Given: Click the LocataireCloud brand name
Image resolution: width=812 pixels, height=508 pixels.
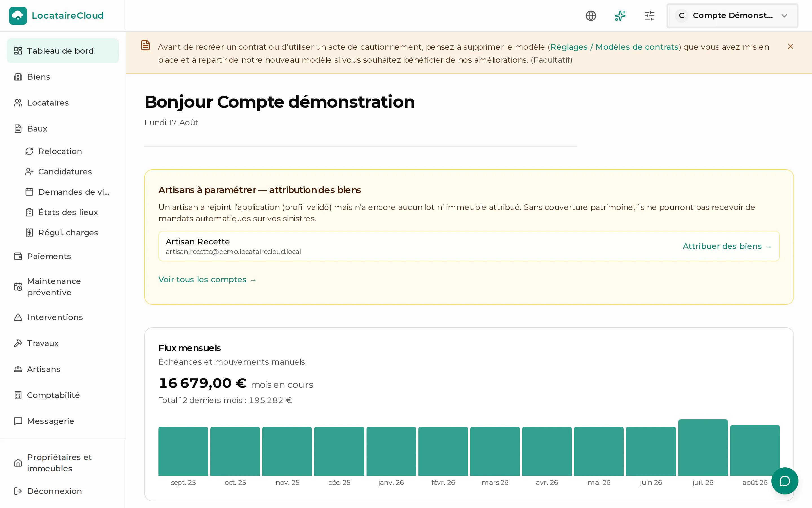Looking at the screenshot, I should (x=67, y=16).
